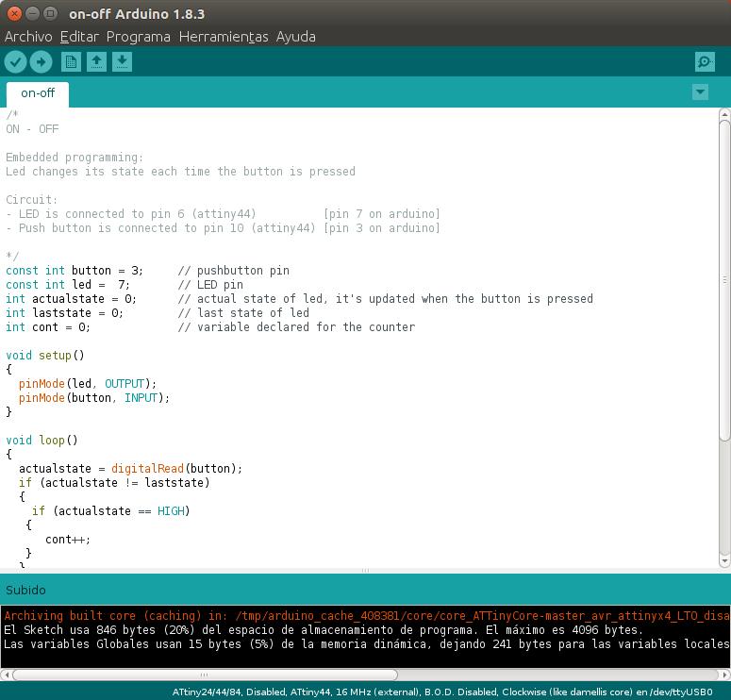Click the 'Las variables Globales' console line

pyautogui.click(x=366, y=644)
